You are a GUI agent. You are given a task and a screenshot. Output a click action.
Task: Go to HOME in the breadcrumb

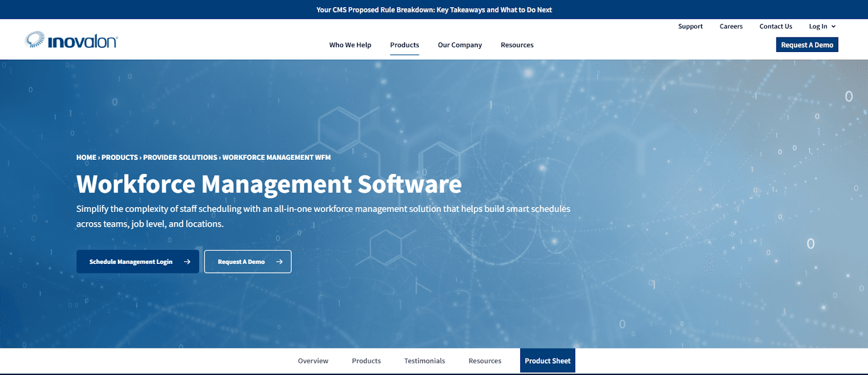(x=86, y=158)
